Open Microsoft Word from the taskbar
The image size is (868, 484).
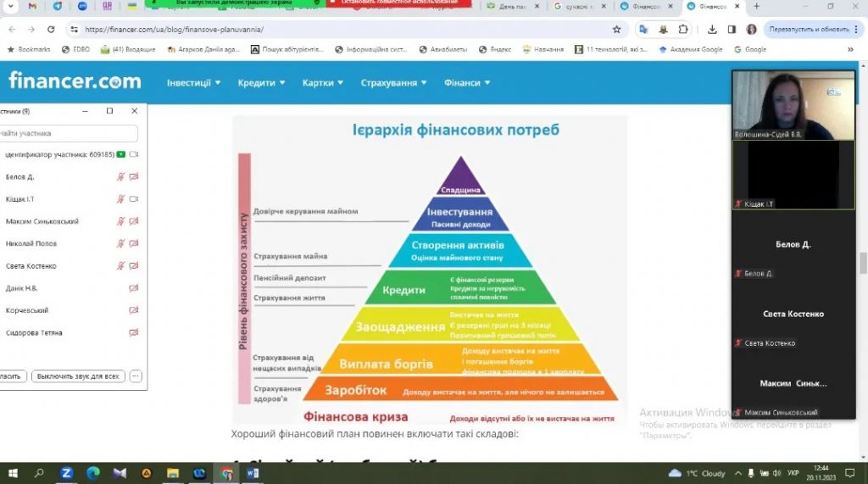pos(253,473)
